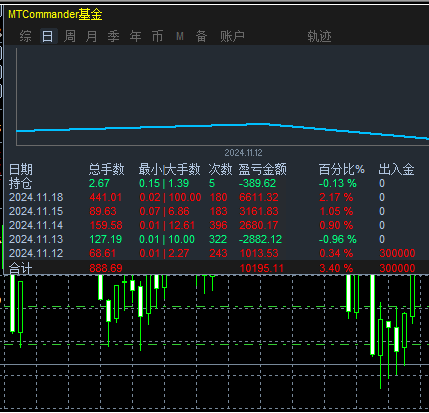Switch to the 月 monthly tab
The width and height of the screenshot is (429, 413).
tap(92, 36)
